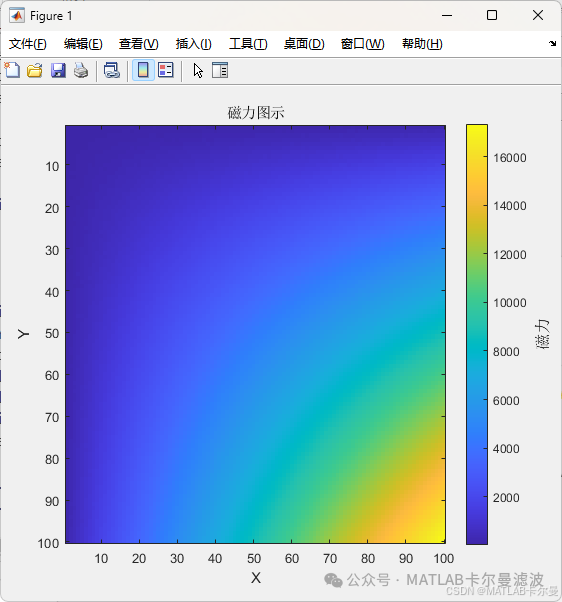Maximize the Figure 1 window
562x602 pixels.
(492, 15)
